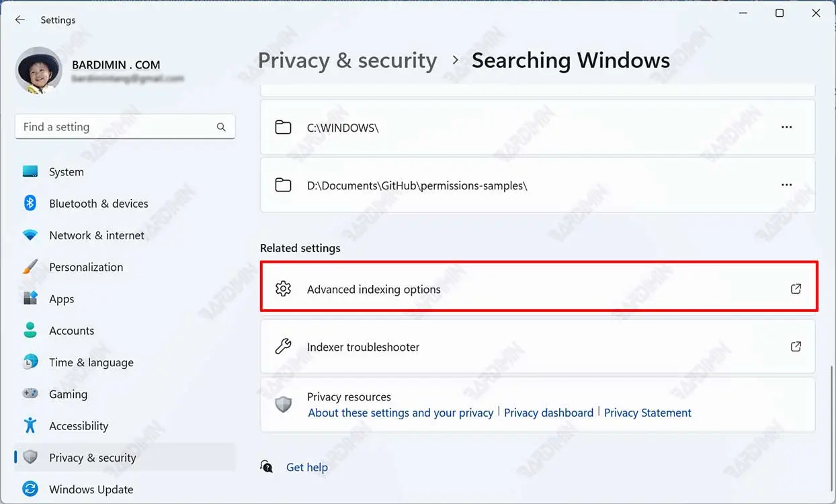Open the Privacy Statement link
This screenshot has height=504, width=836.
(647, 413)
